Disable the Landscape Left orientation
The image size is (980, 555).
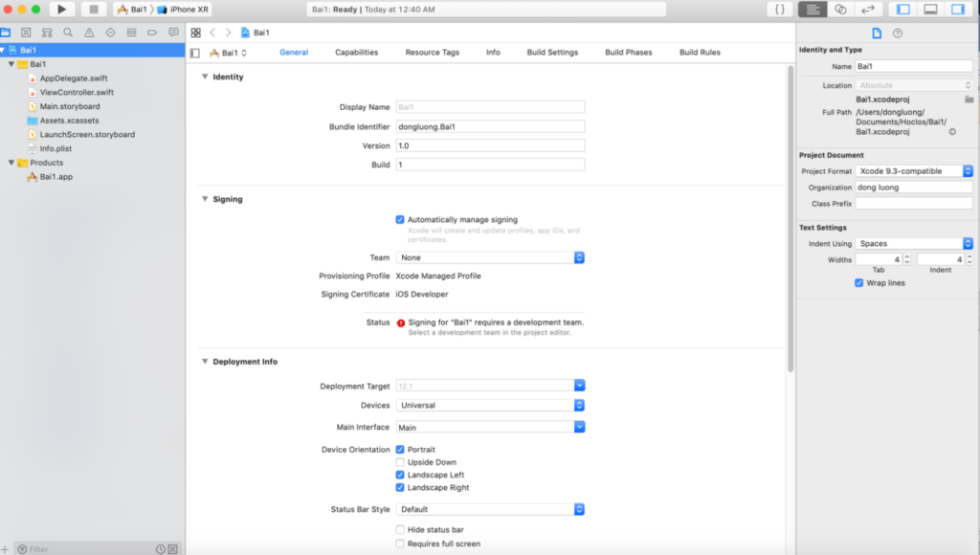(400, 475)
